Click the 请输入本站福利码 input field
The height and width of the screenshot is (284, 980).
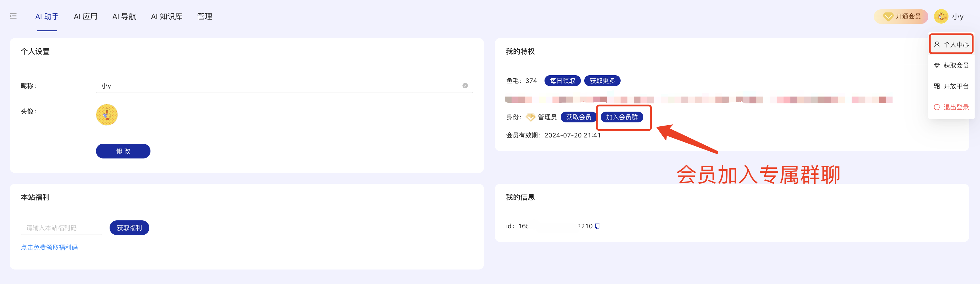pyautogui.click(x=61, y=228)
